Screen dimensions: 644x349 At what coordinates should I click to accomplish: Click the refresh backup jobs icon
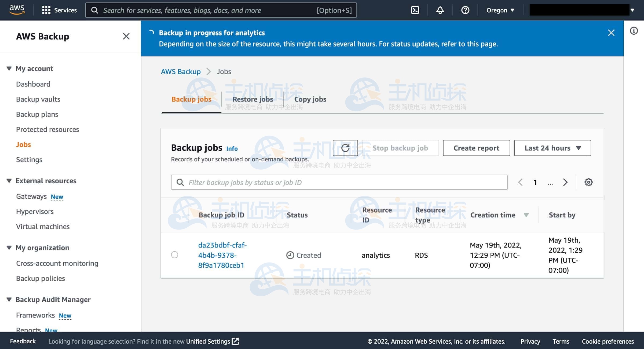tap(345, 148)
